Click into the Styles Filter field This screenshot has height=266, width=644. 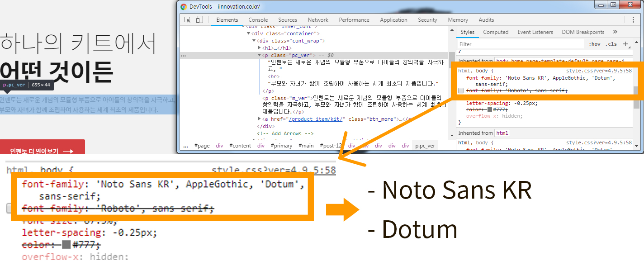(521, 44)
